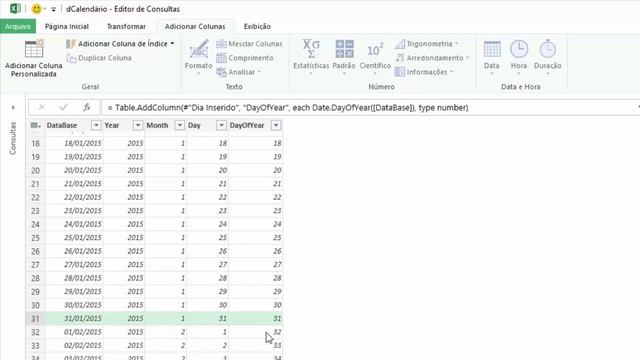Click Adicionar Coluna Personalizada icon
The width and height of the screenshot is (640, 360).
pos(34,49)
